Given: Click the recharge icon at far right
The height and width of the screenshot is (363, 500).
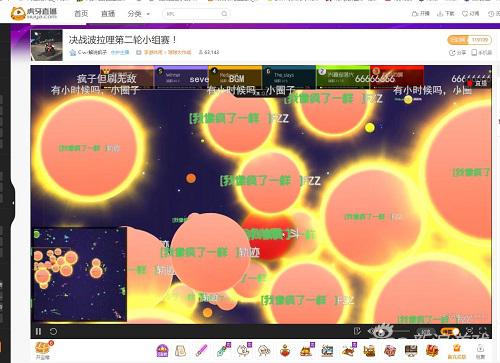Looking at the screenshot, I should pyautogui.click(x=480, y=352).
